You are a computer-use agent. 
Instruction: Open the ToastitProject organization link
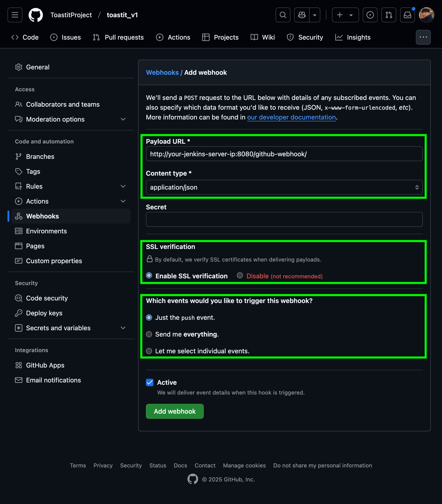click(x=71, y=15)
